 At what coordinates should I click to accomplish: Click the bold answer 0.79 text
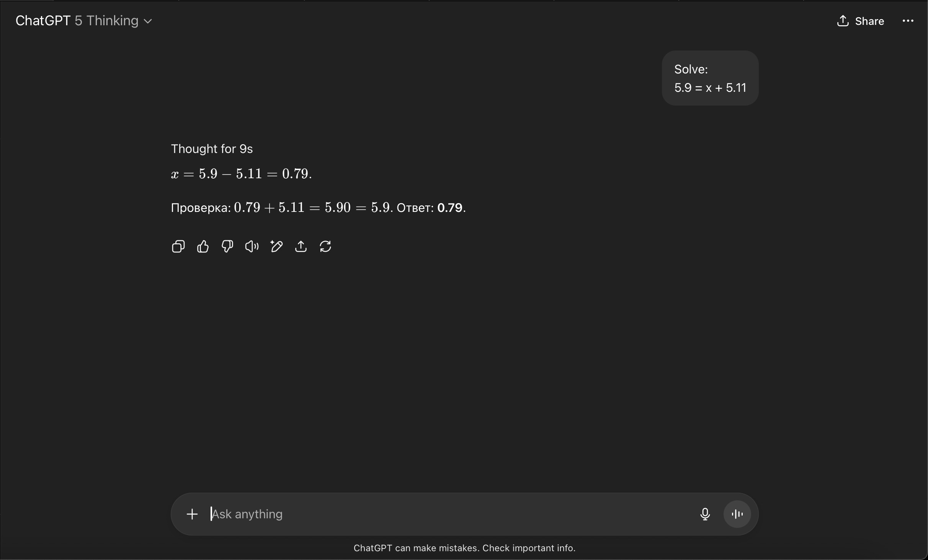pyautogui.click(x=450, y=208)
